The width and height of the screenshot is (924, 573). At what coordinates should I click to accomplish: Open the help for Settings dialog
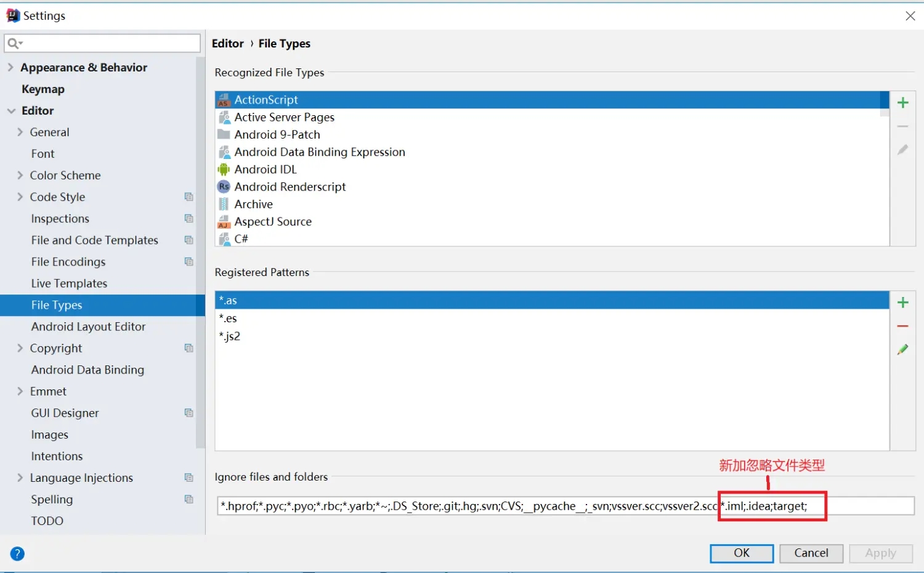tap(17, 554)
